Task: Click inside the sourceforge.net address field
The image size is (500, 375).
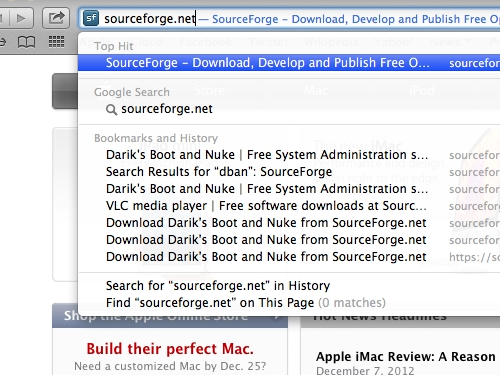Action: click(289, 19)
